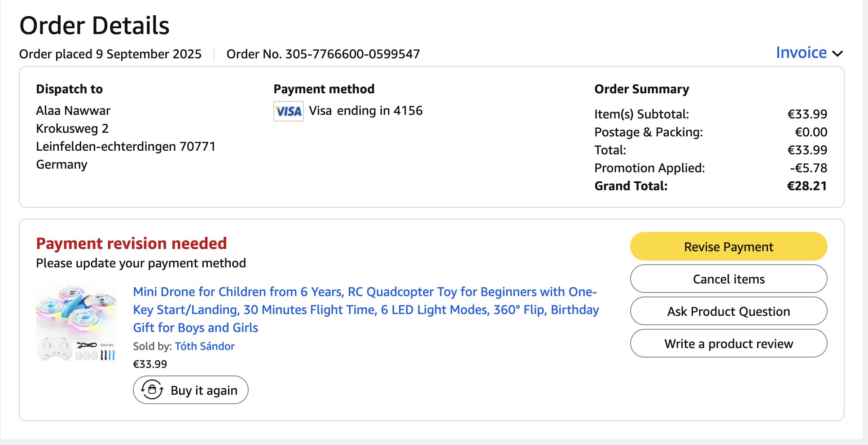Expand the Invoice dropdown chevron arrow

837,54
